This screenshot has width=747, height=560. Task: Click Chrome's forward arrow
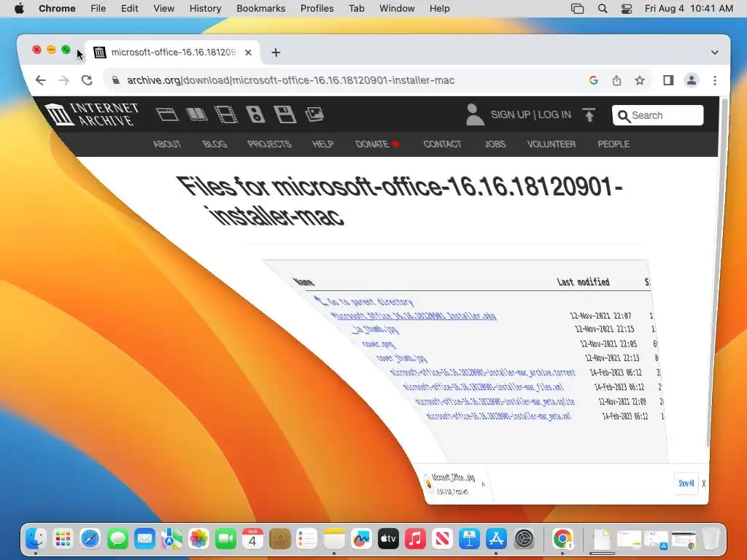(x=63, y=80)
